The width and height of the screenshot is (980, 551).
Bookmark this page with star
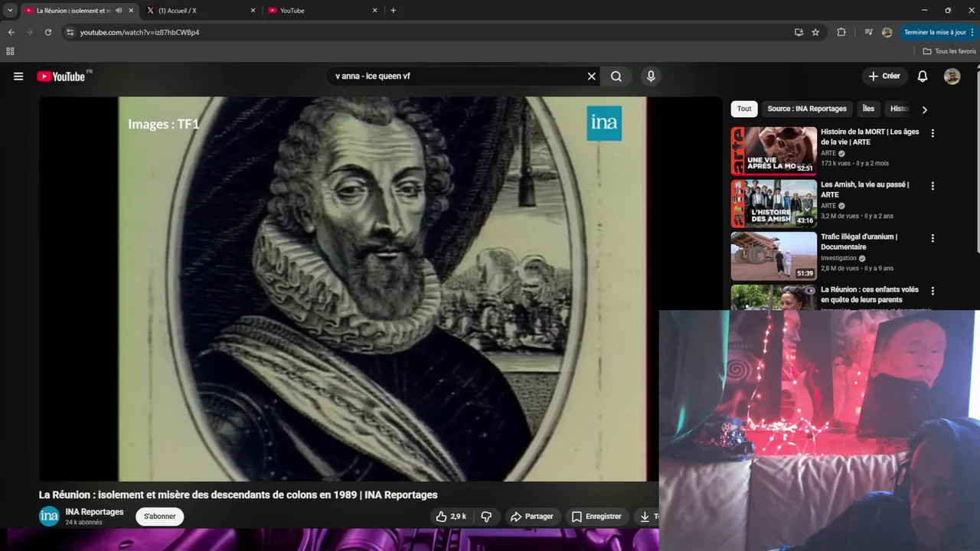tap(815, 32)
